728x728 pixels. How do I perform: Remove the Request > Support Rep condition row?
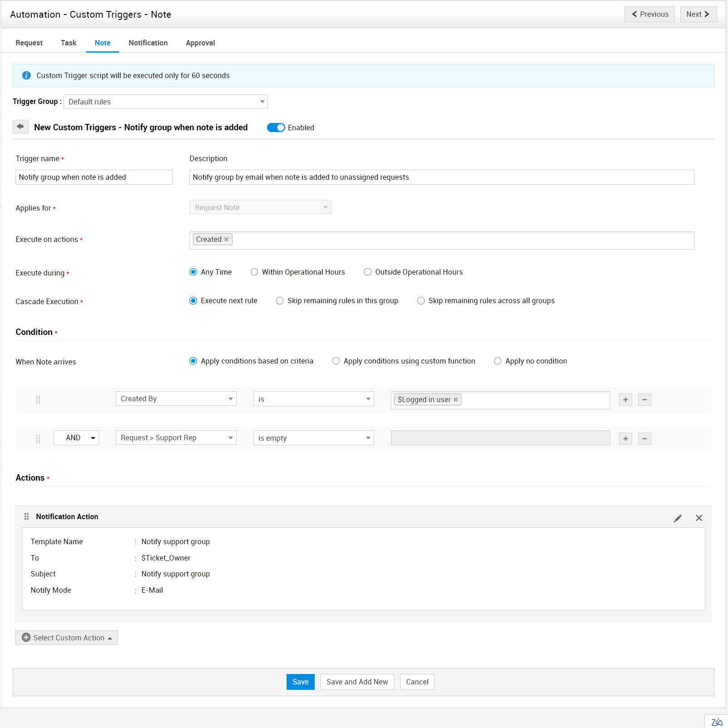pyautogui.click(x=644, y=439)
